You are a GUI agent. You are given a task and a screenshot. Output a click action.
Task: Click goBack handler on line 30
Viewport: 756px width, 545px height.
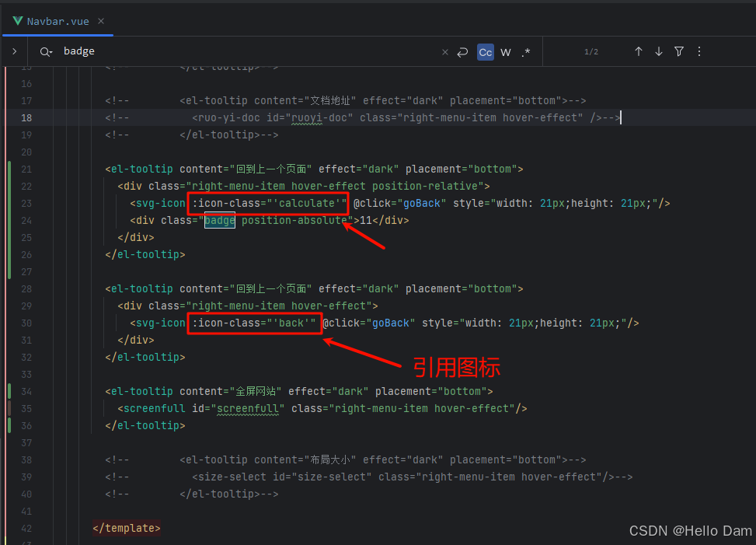coord(391,323)
